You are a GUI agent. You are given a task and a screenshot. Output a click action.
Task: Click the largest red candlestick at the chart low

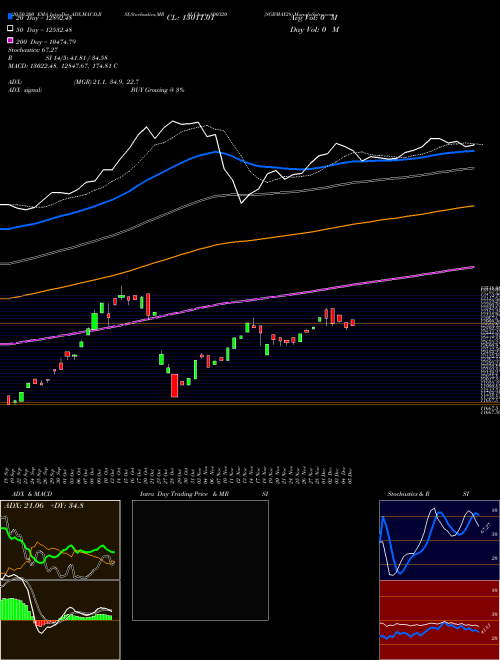(x=174, y=385)
